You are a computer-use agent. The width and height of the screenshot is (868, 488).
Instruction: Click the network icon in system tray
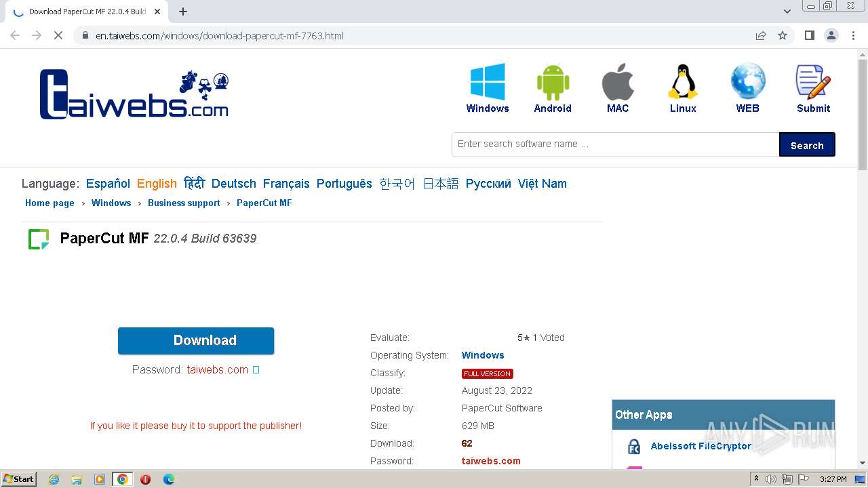point(787,479)
